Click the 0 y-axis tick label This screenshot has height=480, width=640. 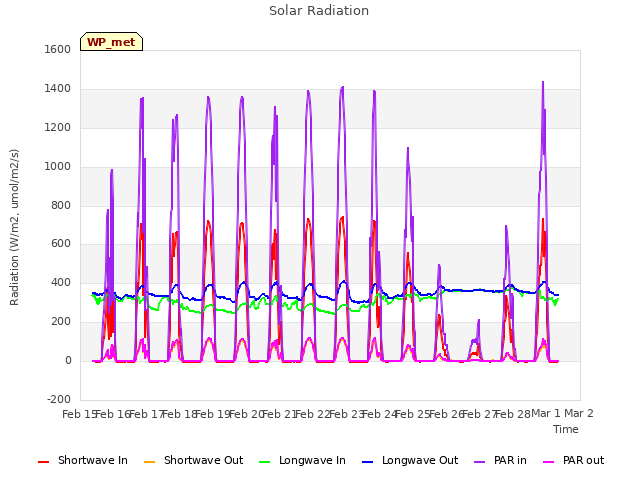coord(68,361)
